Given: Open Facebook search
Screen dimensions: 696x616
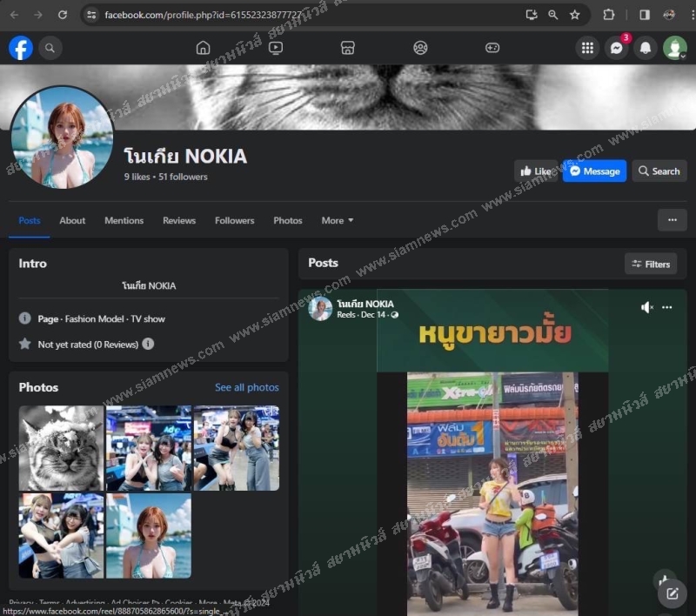Looking at the screenshot, I should coord(50,48).
